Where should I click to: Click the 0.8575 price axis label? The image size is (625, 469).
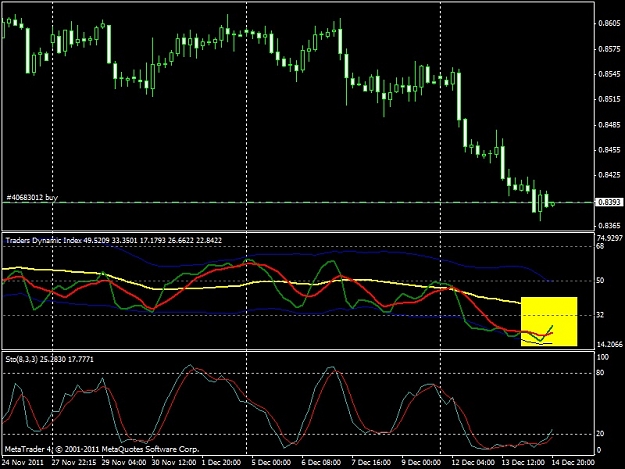[x=610, y=49]
